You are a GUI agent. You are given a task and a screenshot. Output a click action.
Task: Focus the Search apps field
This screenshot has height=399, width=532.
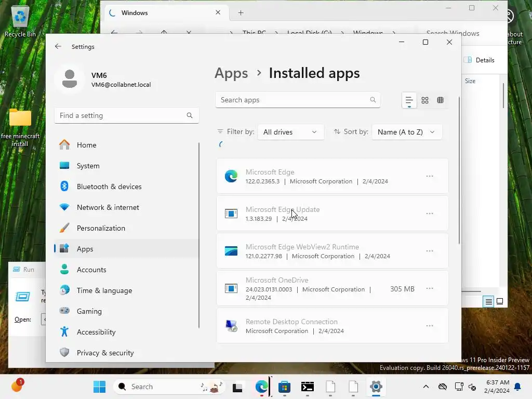tap(298, 100)
